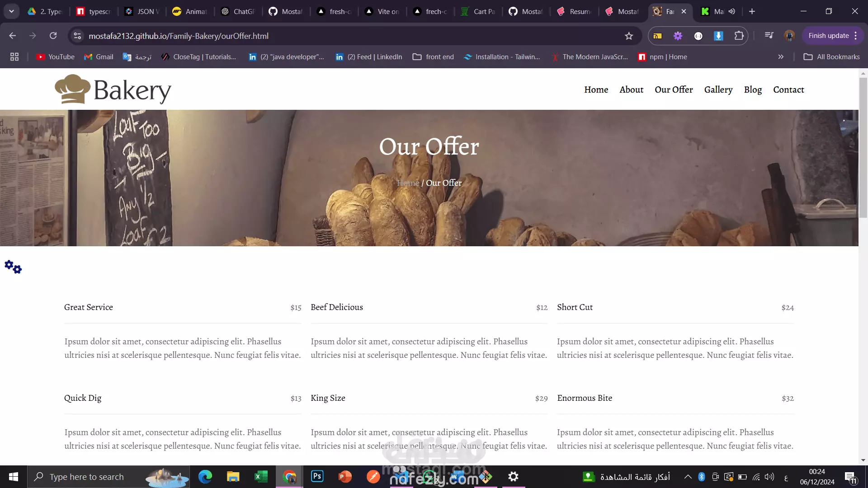Open Photoshop from the taskbar

click(x=317, y=476)
